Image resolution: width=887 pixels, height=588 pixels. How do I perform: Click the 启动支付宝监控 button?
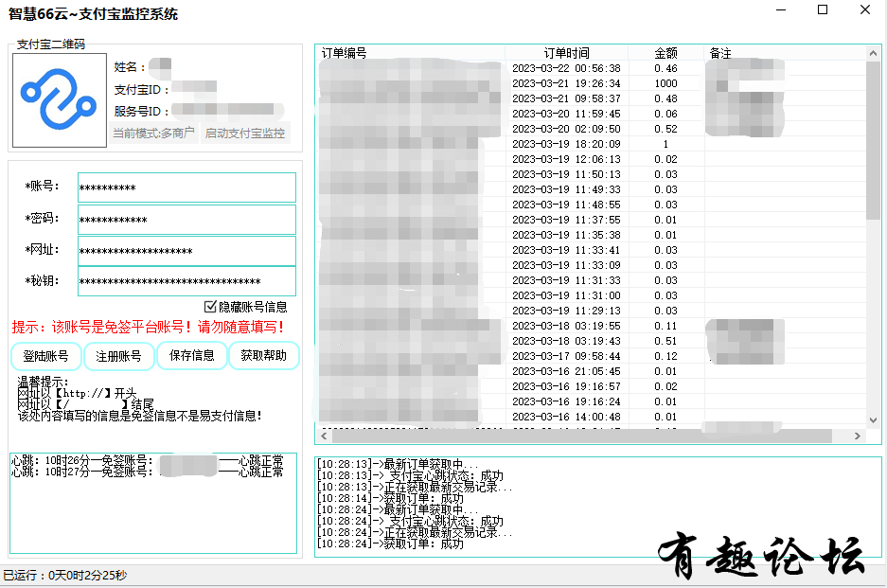tap(245, 133)
